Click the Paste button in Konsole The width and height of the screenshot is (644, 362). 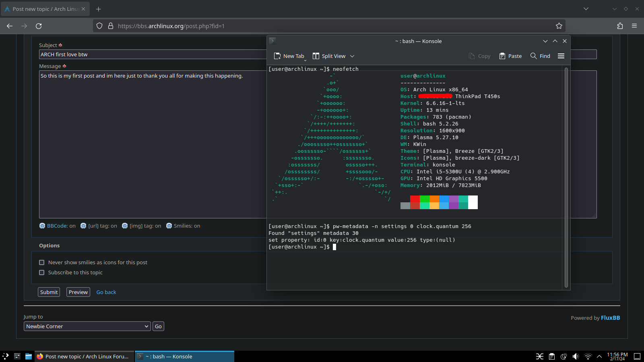coord(511,56)
